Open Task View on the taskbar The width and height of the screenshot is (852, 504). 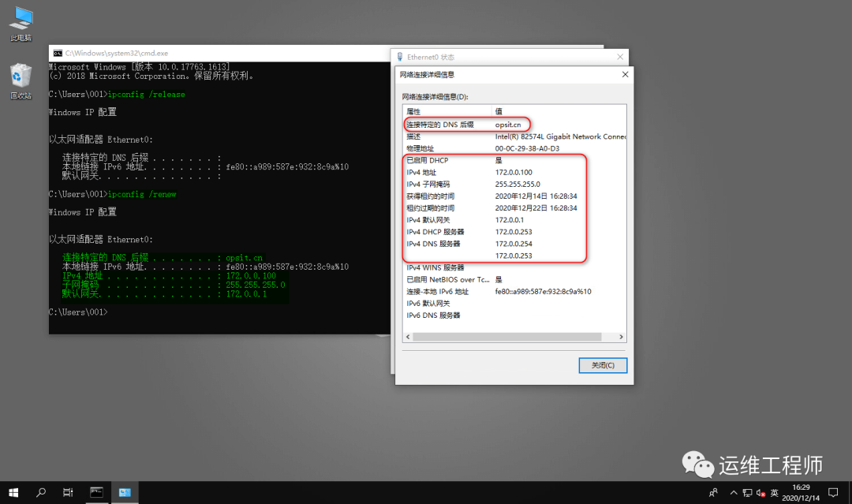point(68,493)
